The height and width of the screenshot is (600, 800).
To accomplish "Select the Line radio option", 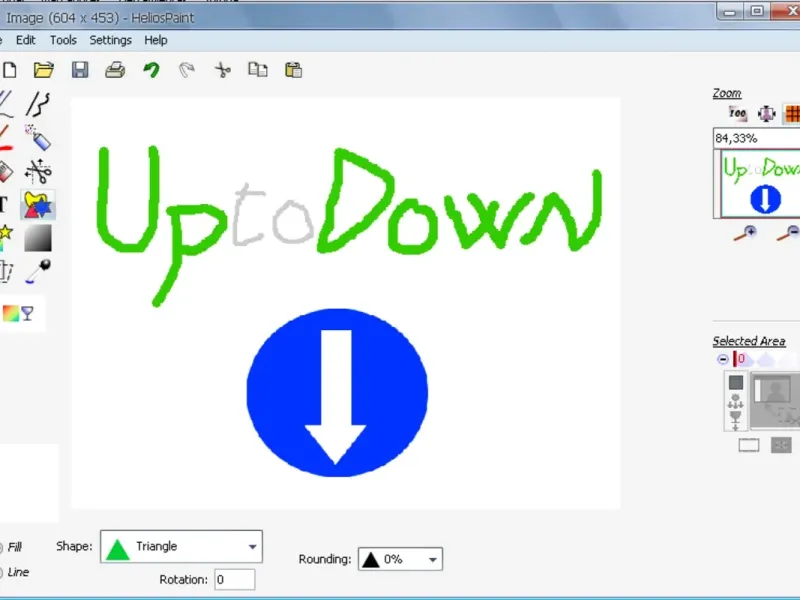I will [12, 572].
